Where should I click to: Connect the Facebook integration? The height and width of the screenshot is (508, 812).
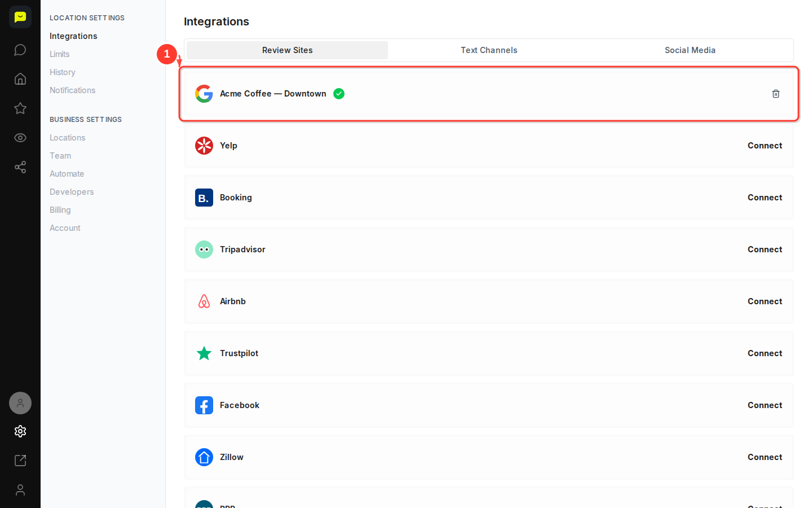[765, 405]
